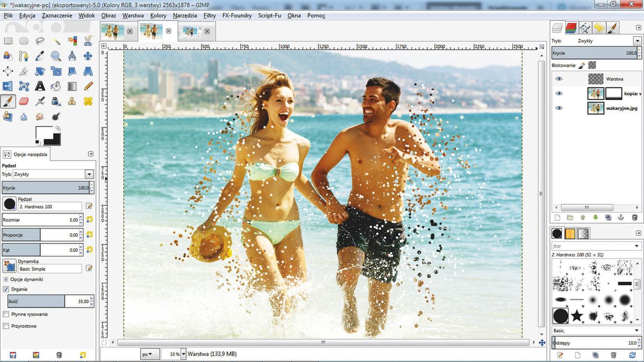Viewport: 644px width, 362px height.
Task: Select the Bucket Fill tool
Action: [x=56, y=86]
